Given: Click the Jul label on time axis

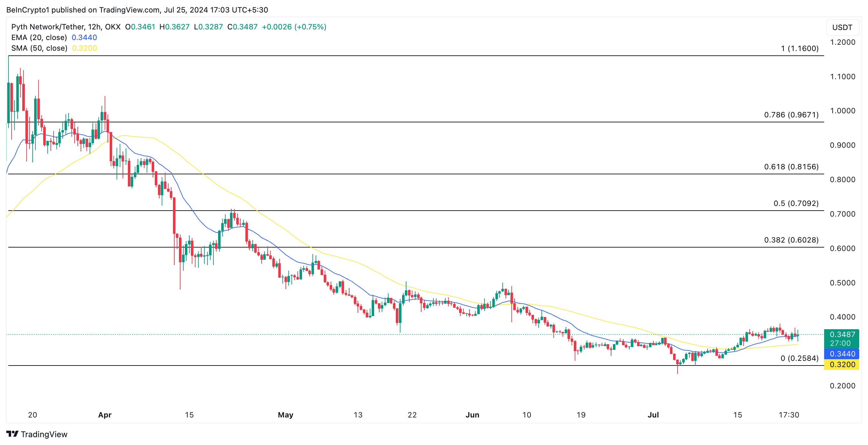Looking at the screenshot, I should 653,415.
